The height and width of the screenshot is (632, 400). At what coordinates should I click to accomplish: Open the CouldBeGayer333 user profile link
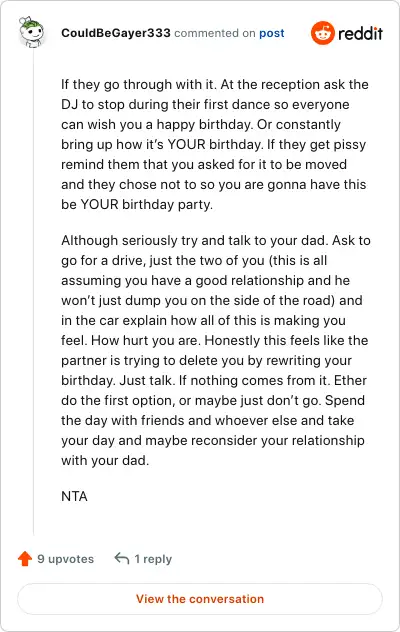coord(116,33)
